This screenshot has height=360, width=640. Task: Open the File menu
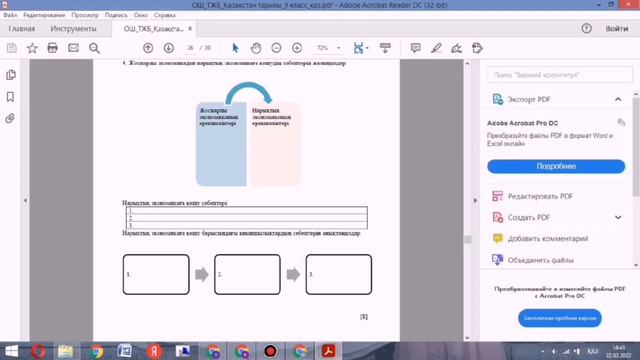[x=10, y=15]
